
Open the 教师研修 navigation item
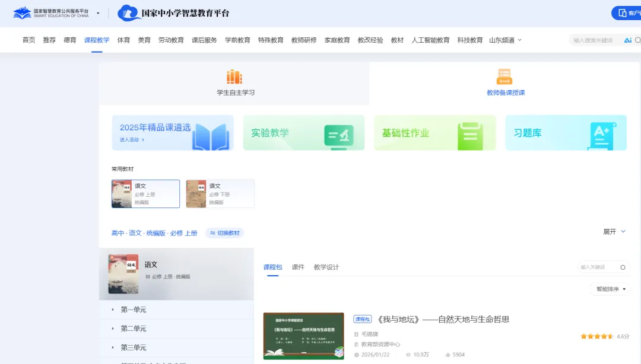(304, 40)
